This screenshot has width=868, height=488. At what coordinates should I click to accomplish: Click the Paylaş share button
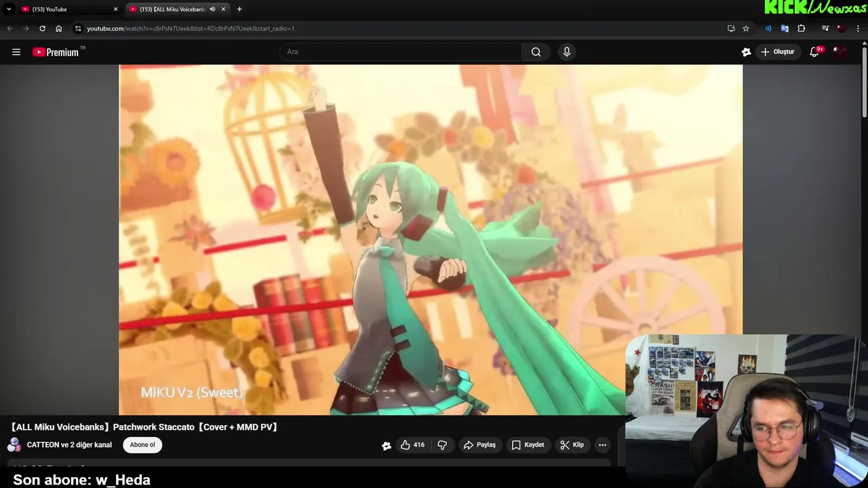tap(479, 445)
